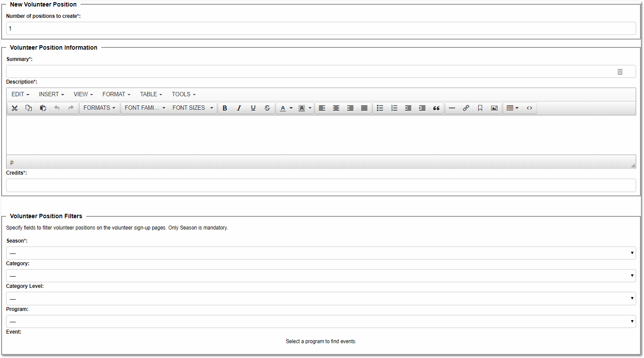Insert a blockquote
644x358 pixels.
[436, 108]
